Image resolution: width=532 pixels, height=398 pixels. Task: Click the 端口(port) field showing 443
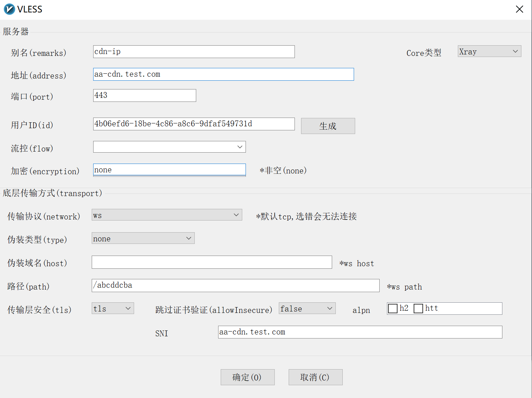coord(144,95)
